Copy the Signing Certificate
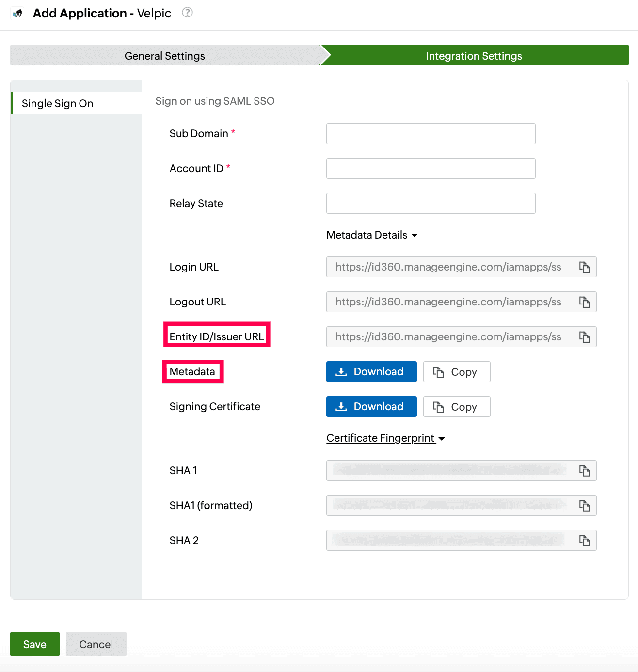 (x=456, y=406)
